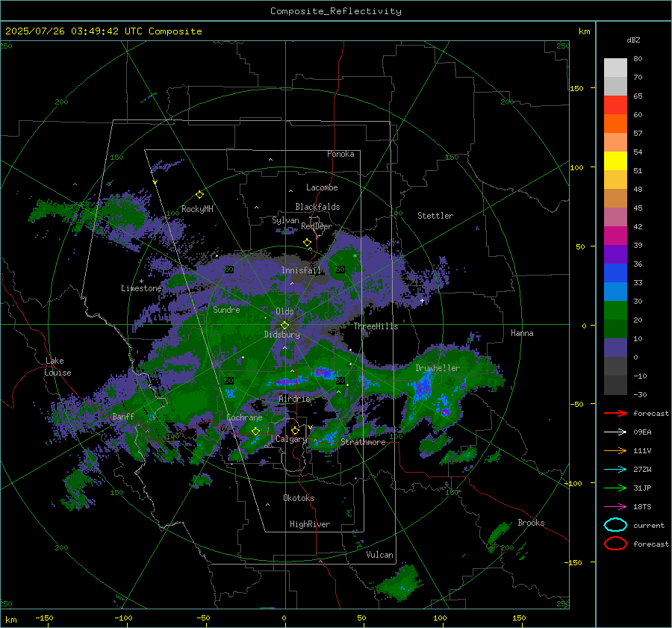Select the ThreeHills map label
The image size is (672, 628).
click(376, 326)
